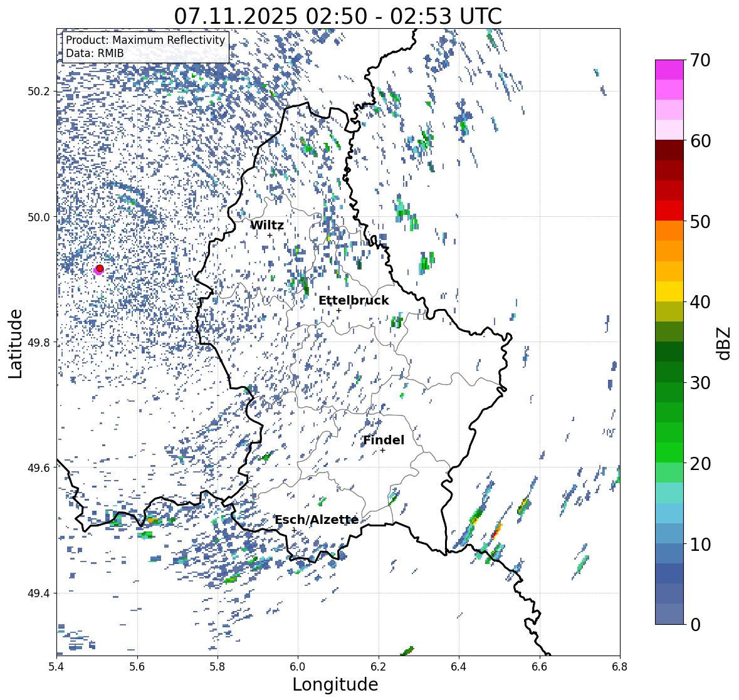The height and width of the screenshot is (700, 739).
Task: Click the Wiltz city label
Action: 267,225
